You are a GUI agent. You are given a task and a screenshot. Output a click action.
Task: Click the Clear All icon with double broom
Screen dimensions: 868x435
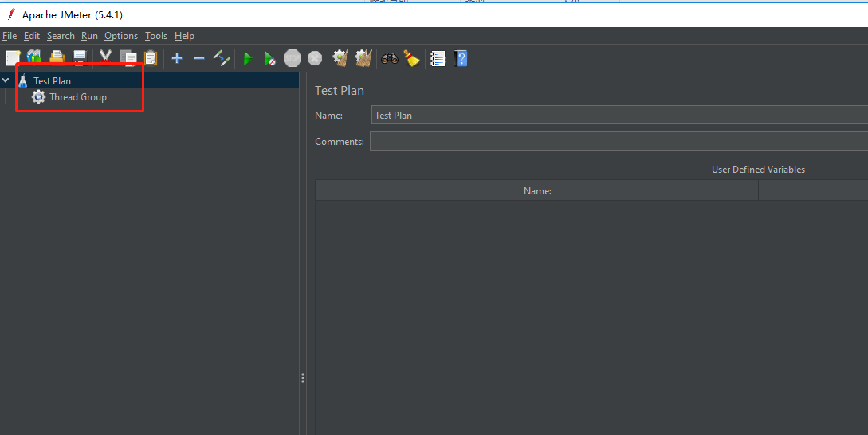click(363, 58)
